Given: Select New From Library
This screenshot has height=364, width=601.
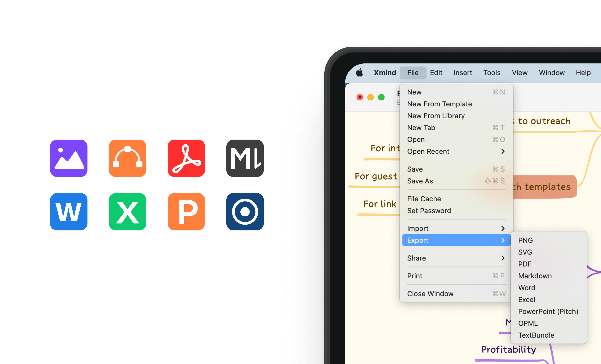Looking at the screenshot, I should (x=456, y=116).
